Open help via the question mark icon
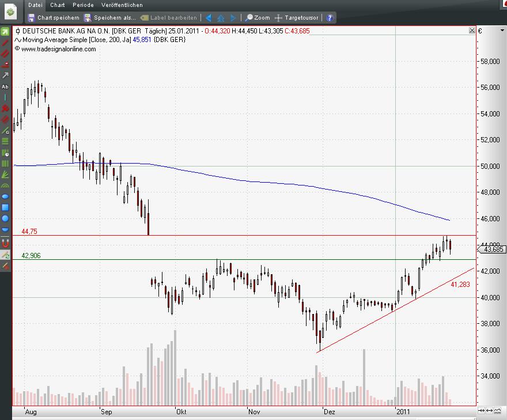 pos(330,18)
